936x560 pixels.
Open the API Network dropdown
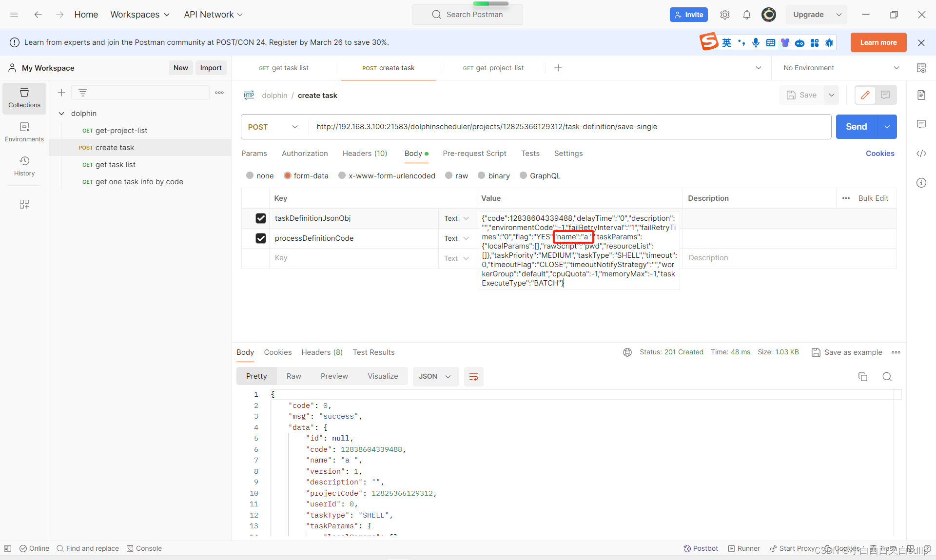(213, 15)
